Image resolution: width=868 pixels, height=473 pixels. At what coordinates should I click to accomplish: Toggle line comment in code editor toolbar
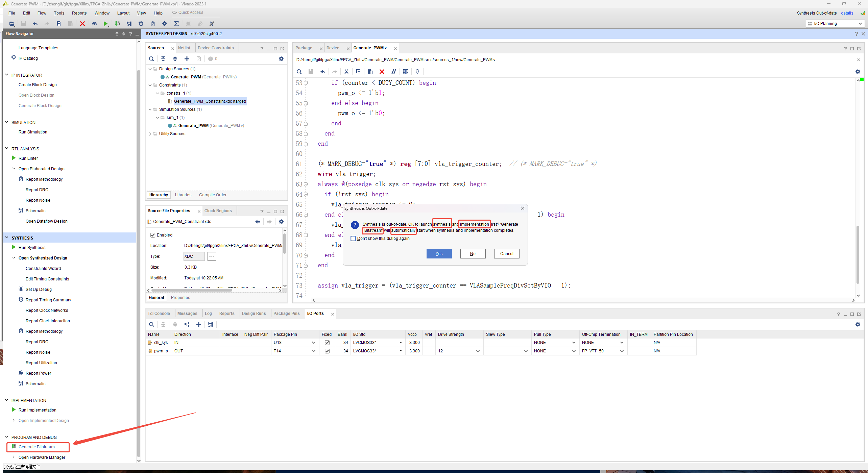[394, 72]
